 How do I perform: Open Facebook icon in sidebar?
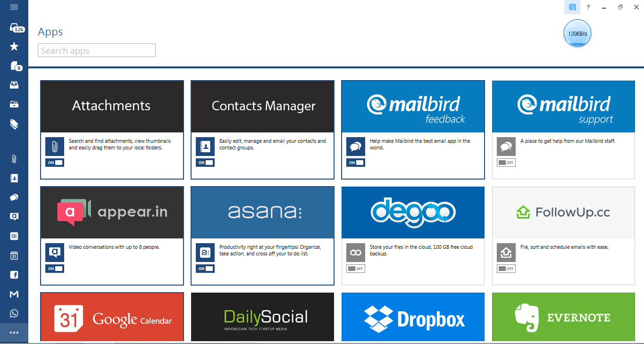14,275
